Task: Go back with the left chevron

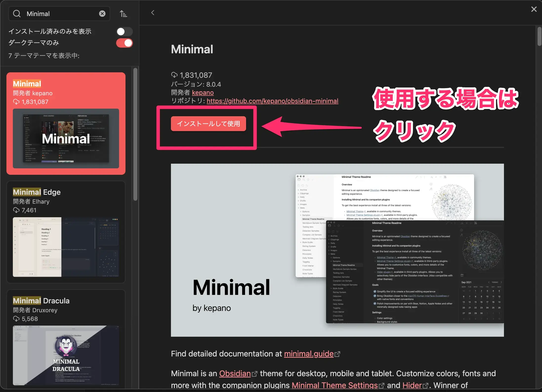Action: tap(153, 13)
